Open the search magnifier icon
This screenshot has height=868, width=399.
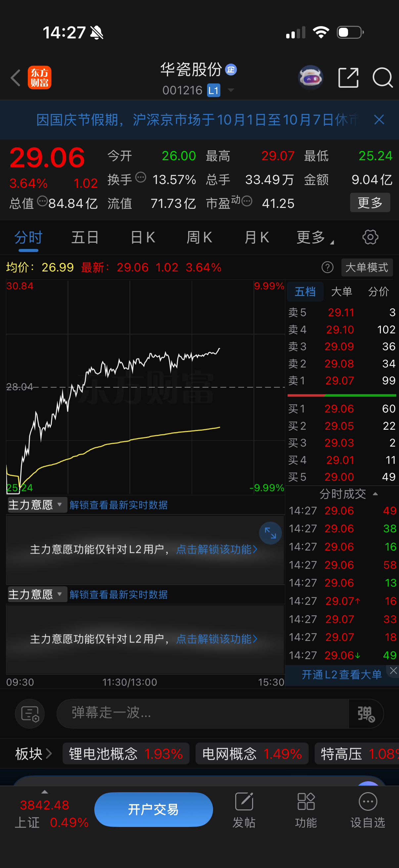[x=382, y=77]
